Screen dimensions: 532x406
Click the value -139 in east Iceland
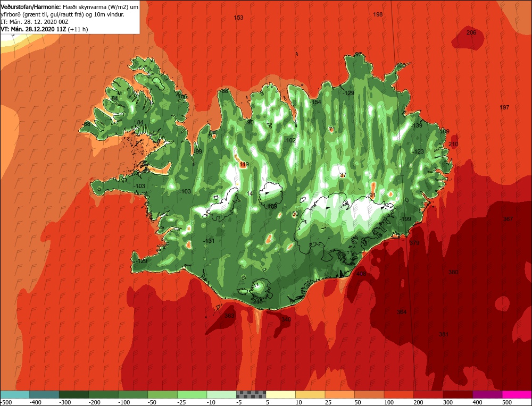point(417,126)
